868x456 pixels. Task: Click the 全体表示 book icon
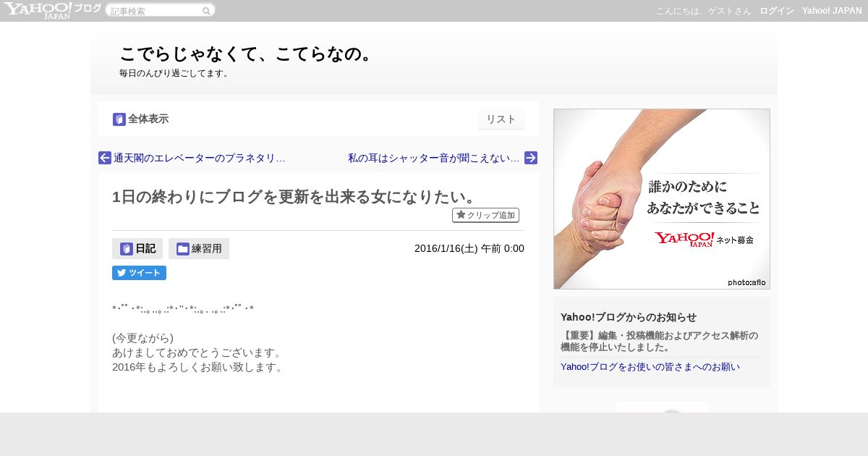click(119, 119)
